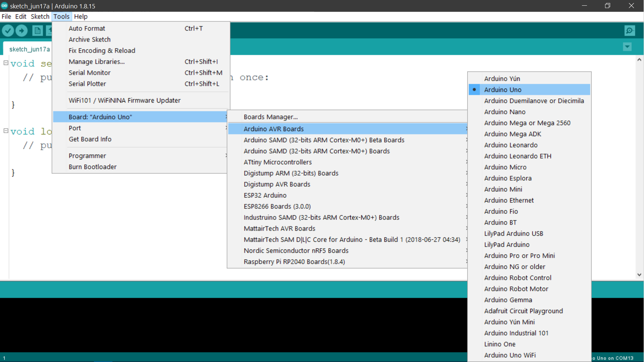644x362 pixels.
Task: Choose LilyPad Arduino USB board
Action: (x=529, y=233)
